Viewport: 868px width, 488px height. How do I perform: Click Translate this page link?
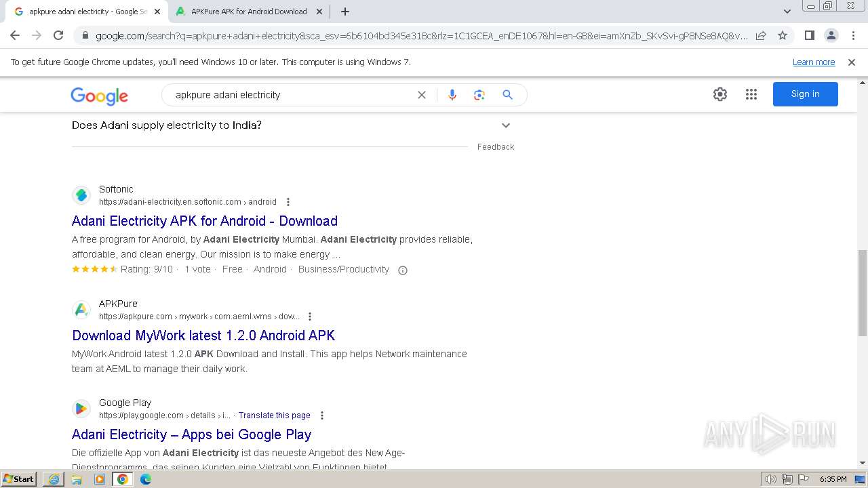274,415
